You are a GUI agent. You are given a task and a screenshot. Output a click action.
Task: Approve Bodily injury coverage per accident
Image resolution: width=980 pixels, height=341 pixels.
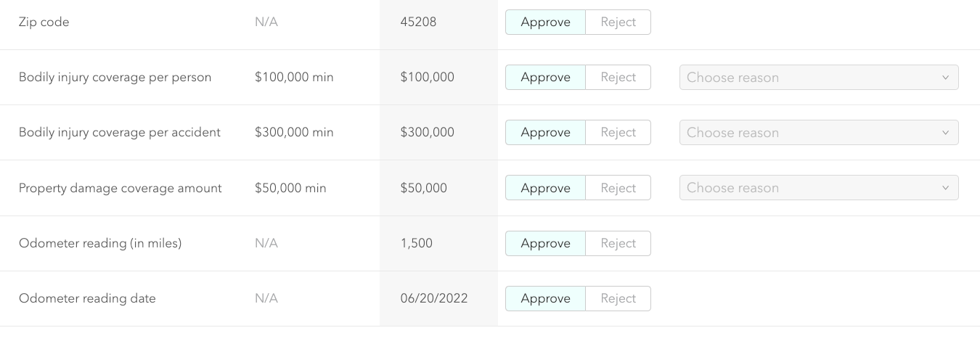click(545, 132)
